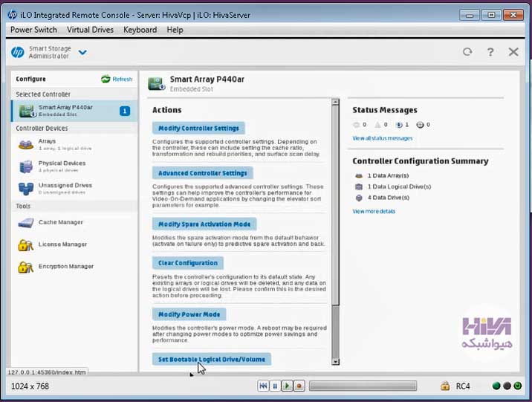Open the Virtual Drives menu

click(x=90, y=30)
